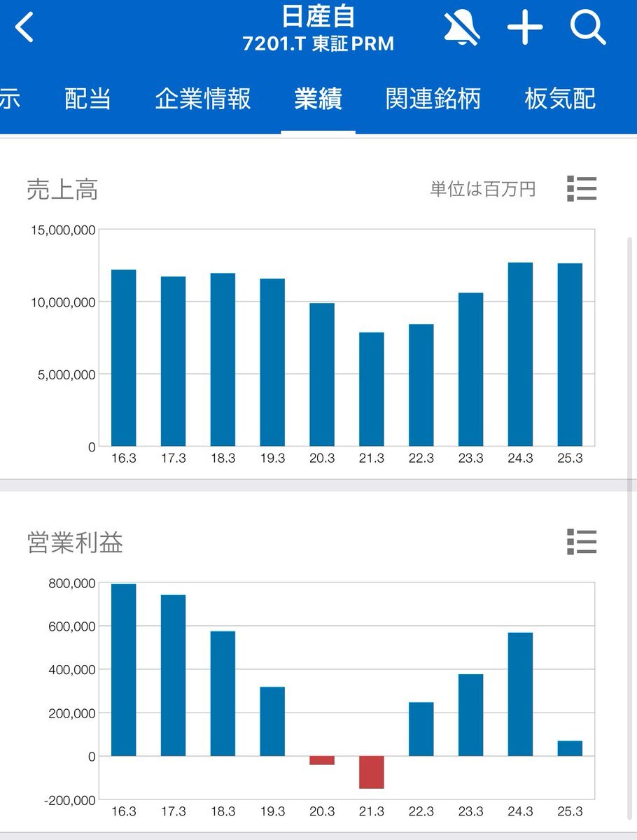Viewport: 637px width, 840px height.
Task: Toggle the muted notification bell icon
Action: [x=462, y=28]
